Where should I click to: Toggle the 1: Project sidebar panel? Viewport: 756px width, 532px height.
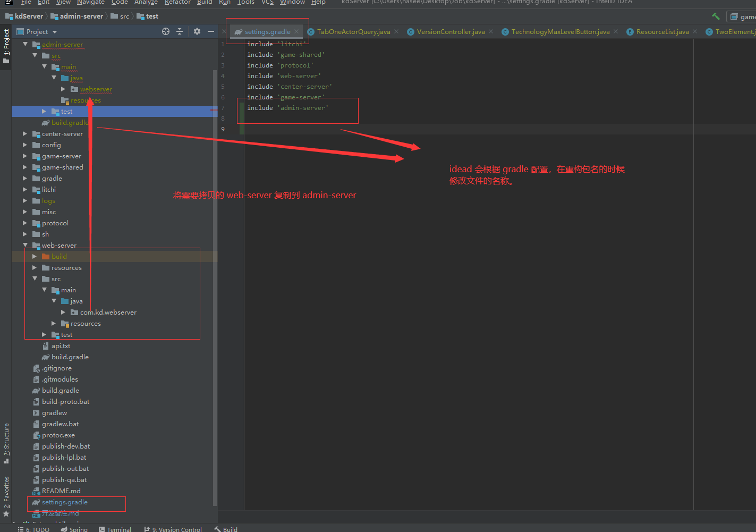pyautogui.click(x=6, y=46)
